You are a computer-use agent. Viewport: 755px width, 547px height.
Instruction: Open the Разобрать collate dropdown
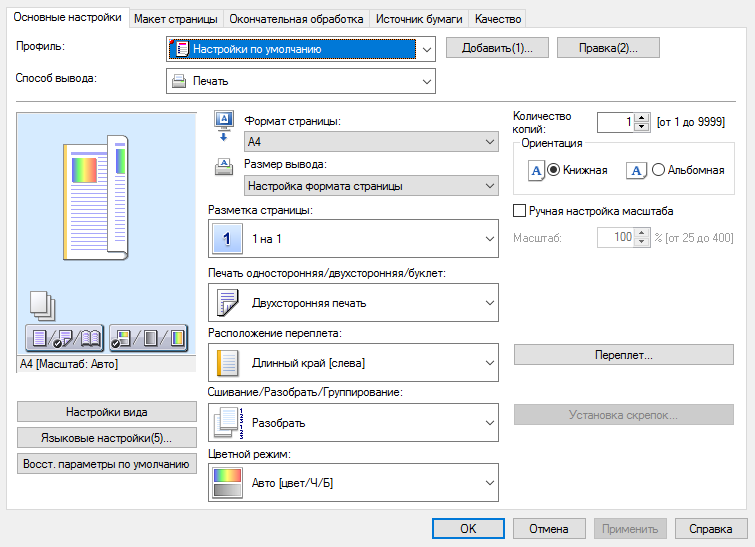(x=353, y=423)
